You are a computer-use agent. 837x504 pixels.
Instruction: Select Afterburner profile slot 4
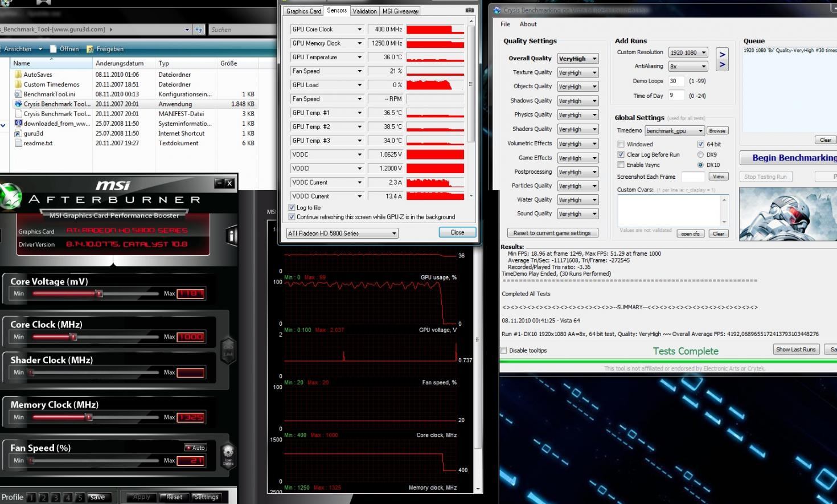(68, 497)
